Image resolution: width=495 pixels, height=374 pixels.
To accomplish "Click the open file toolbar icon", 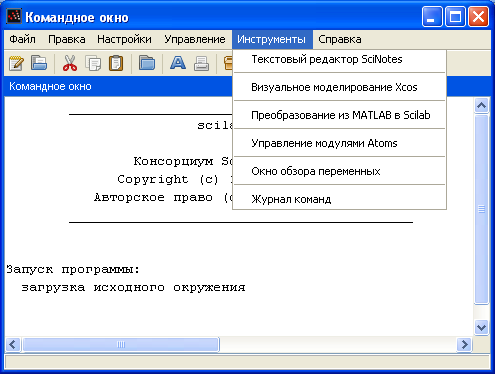I will coord(39,63).
